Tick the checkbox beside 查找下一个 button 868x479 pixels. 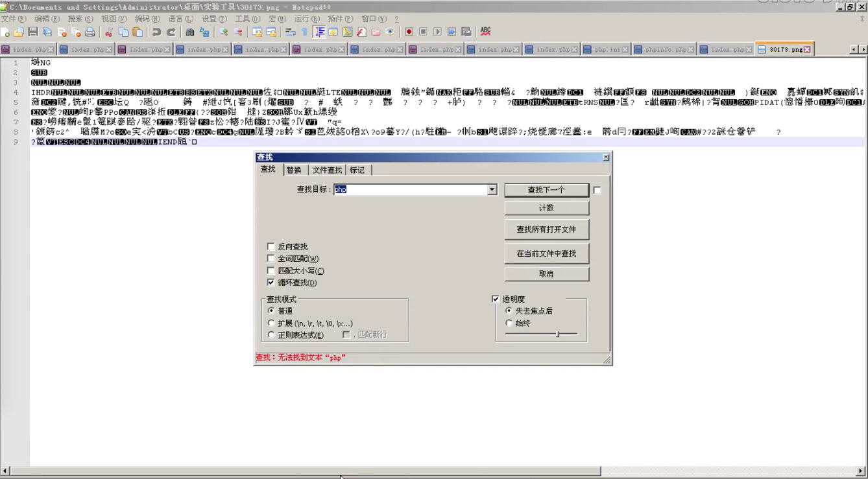597,191
